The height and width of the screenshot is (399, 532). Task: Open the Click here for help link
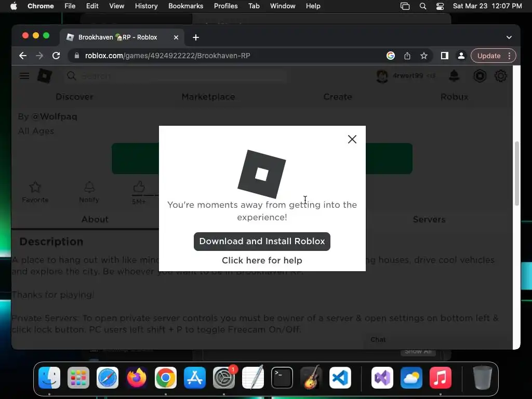(x=262, y=260)
